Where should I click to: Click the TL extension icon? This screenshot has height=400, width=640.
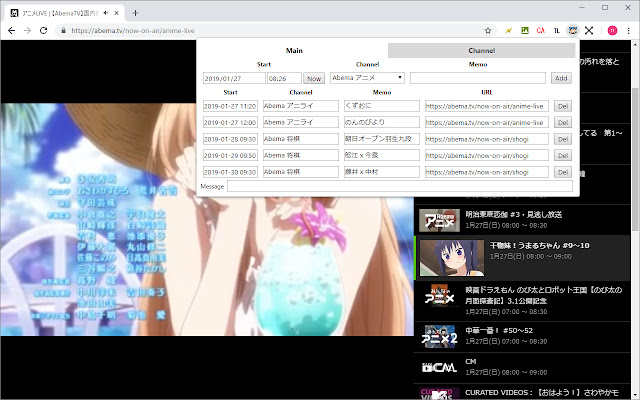[557, 31]
